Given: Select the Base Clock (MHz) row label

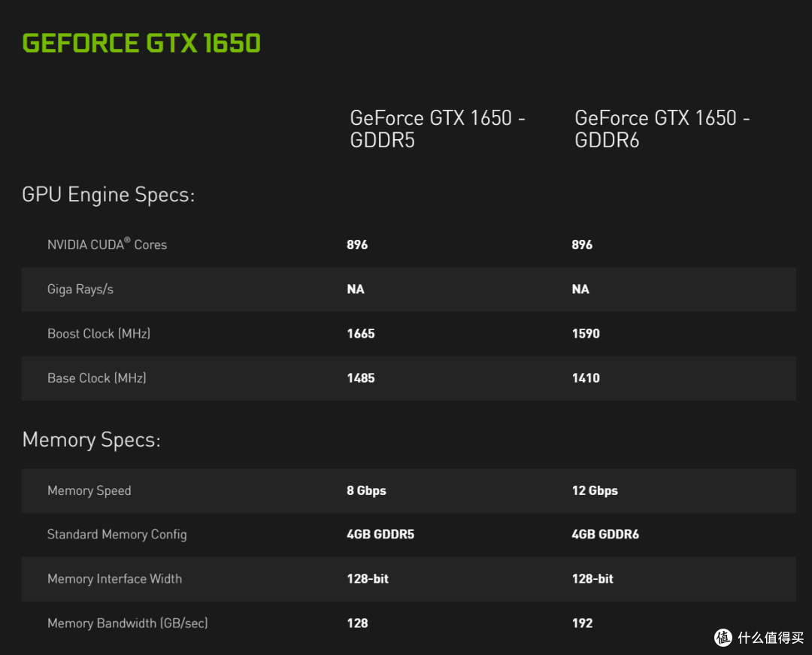Looking at the screenshot, I should click(x=97, y=378).
